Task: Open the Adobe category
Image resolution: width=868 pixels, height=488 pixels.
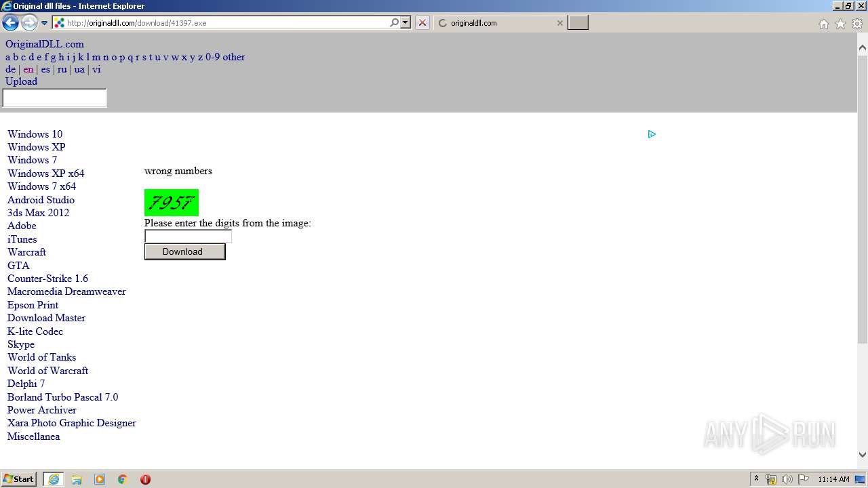Action: (22, 226)
